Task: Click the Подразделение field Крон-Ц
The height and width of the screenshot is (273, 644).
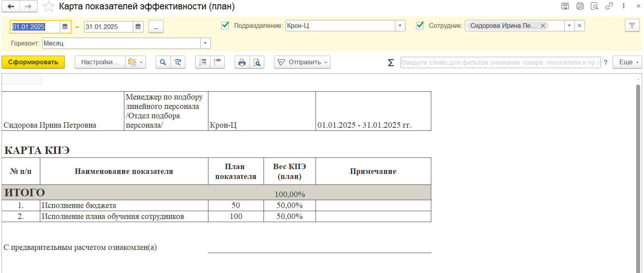Action: pos(340,25)
